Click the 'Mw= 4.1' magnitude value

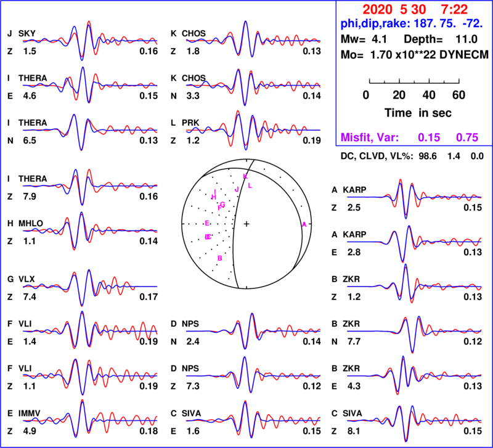pos(364,39)
